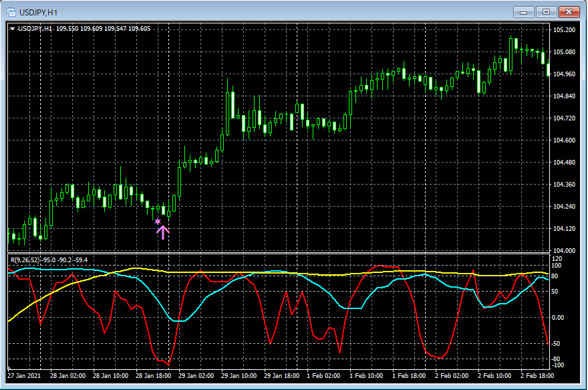Image resolution: width=588 pixels, height=390 pixels.
Task: Click the 2 Feb 18:00 time label
Action: coord(537,376)
